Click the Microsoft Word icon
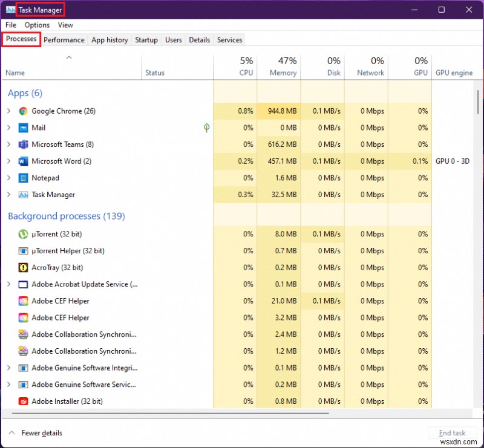This screenshot has width=484, height=448. (x=23, y=161)
